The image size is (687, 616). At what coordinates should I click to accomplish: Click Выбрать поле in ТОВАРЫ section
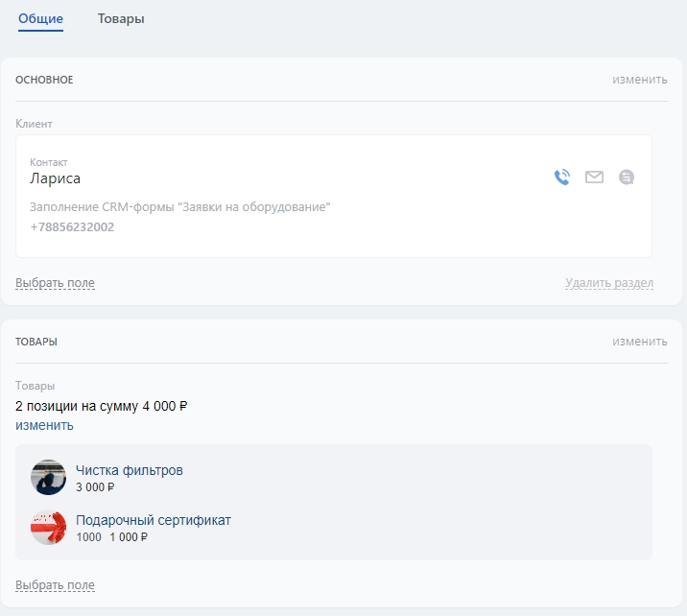56,585
